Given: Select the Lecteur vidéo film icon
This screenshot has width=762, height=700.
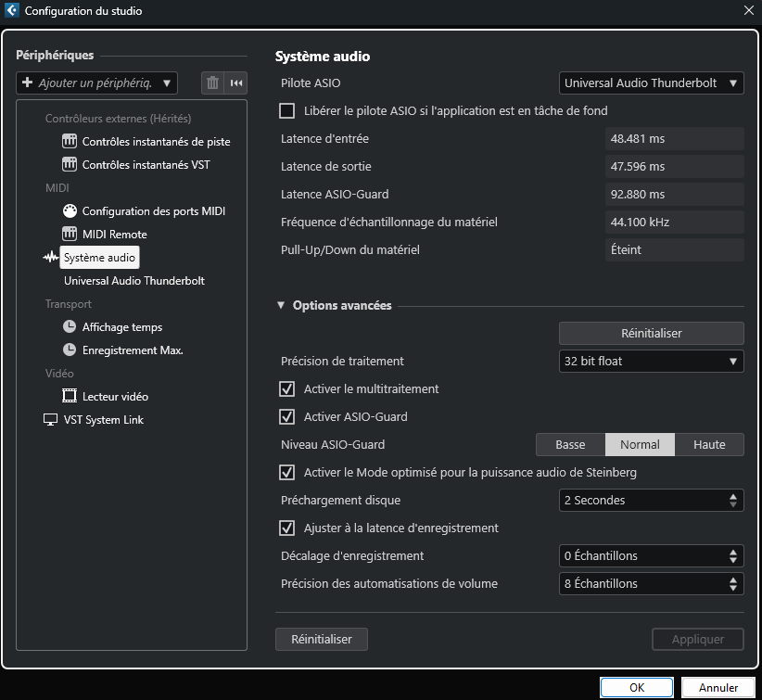Looking at the screenshot, I should point(70,397).
